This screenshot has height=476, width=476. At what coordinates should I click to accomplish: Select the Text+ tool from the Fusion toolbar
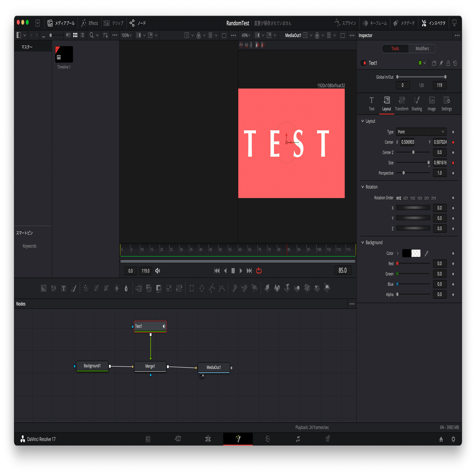(x=64, y=288)
